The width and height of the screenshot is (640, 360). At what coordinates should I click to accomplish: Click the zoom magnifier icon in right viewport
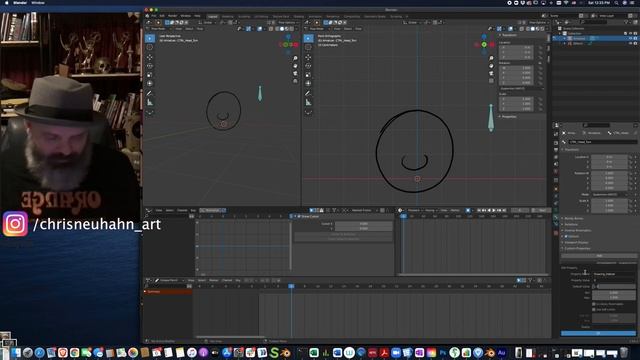pos(491,58)
